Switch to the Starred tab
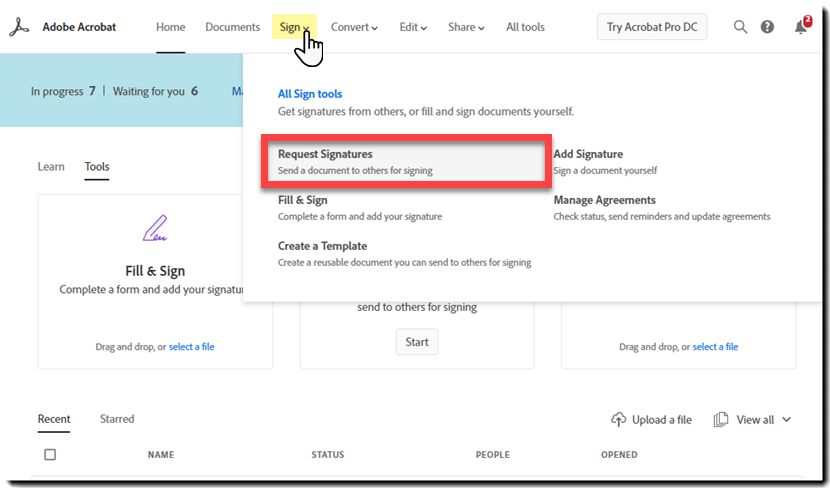Image resolution: width=830 pixels, height=488 pixels. click(x=117, y=419)
